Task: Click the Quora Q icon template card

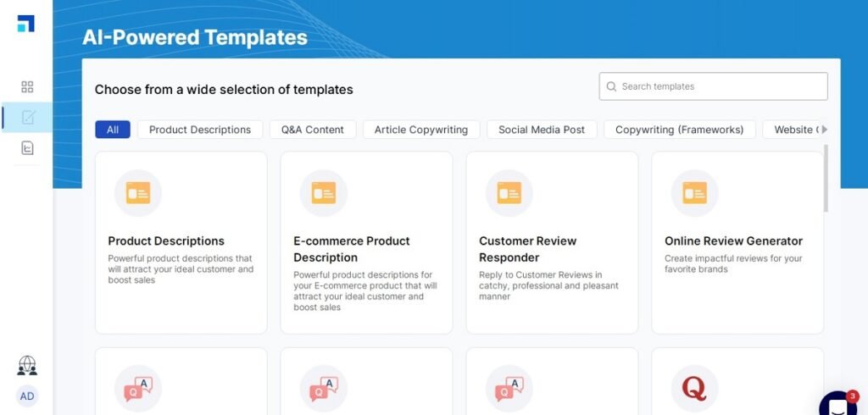Action: tap(694, 389)
